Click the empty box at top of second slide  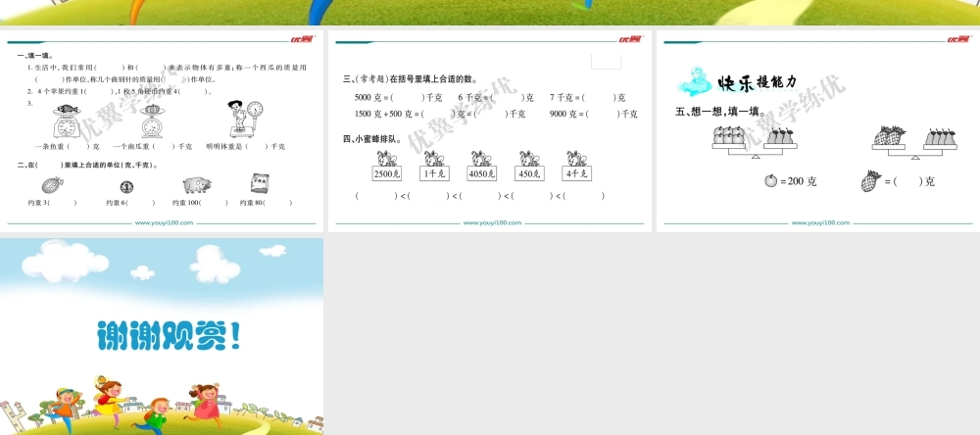[606, 62]
